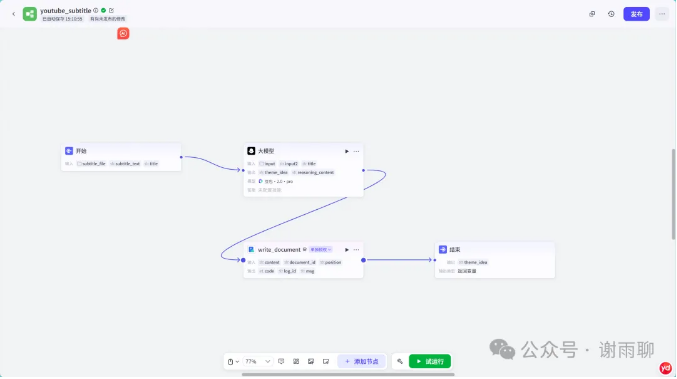Viewport: 677px width, 379px height.
Task: Click the title variable on the start node
Action: tap(152, 164)
